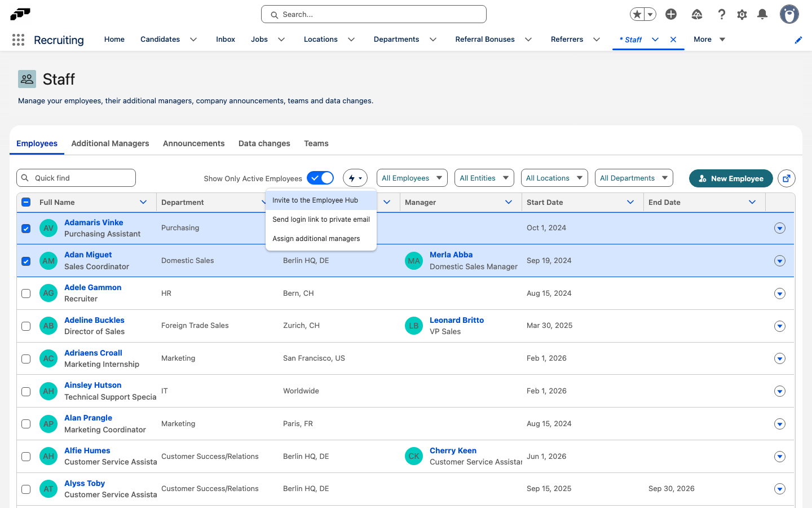
Task: Open the Global Actions plus icon
Action: point(671,14)
